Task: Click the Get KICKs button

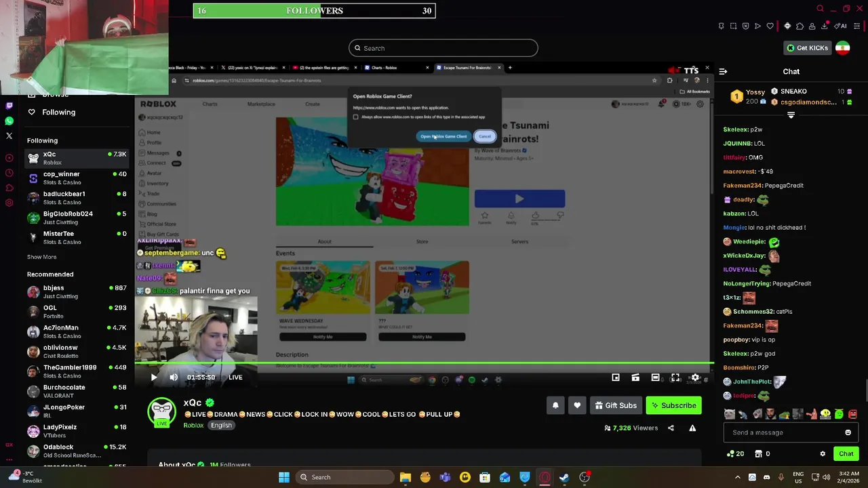Action: 807,48
